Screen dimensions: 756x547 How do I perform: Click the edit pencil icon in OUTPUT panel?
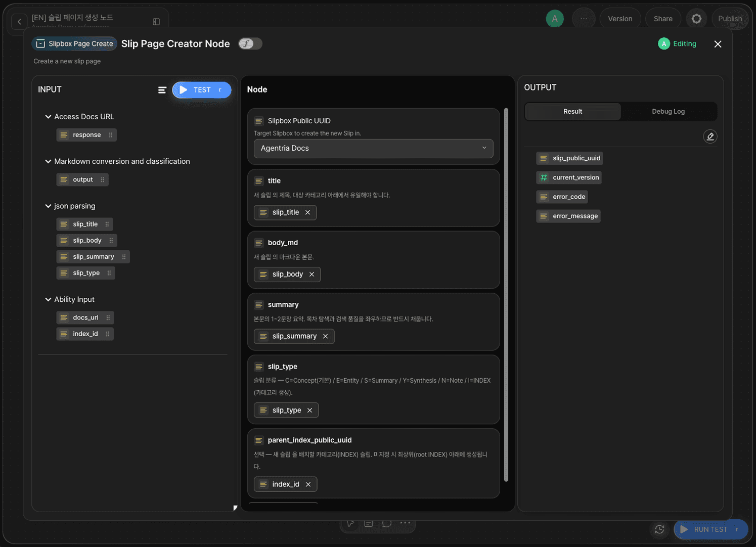tap(710, 136)
